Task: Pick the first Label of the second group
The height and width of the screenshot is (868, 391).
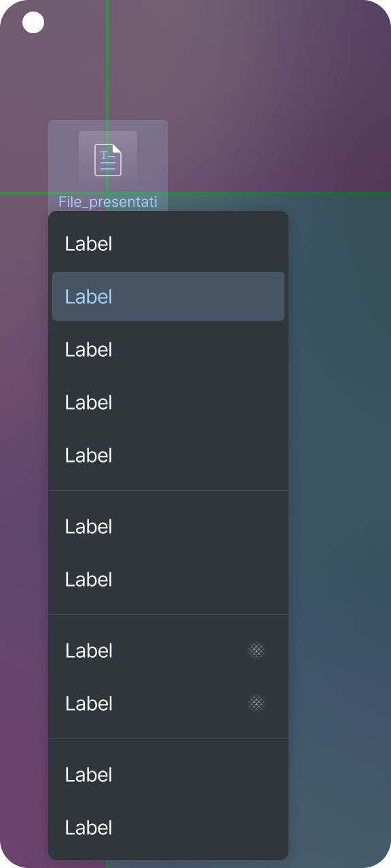Action: point(168,526)
